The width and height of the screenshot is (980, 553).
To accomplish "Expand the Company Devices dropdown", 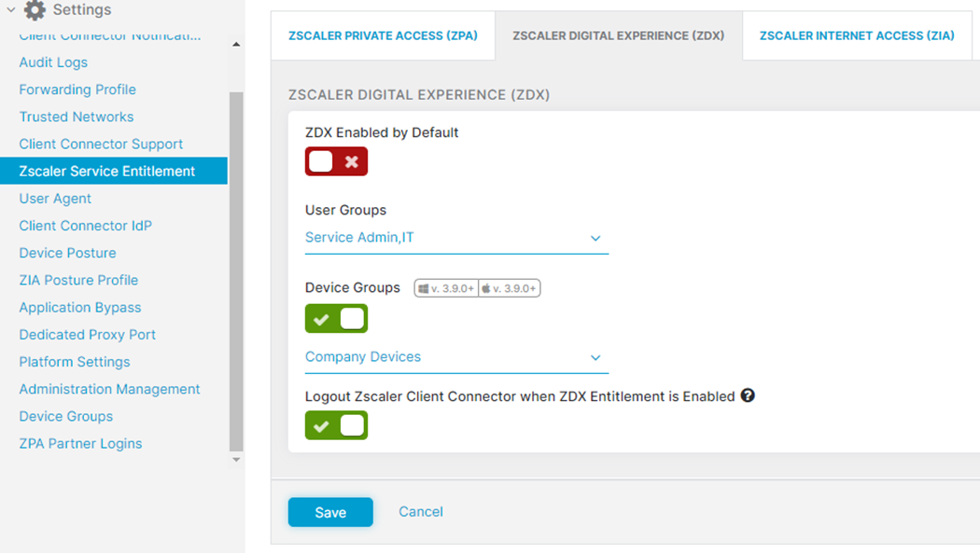I will tap(456, 357).
